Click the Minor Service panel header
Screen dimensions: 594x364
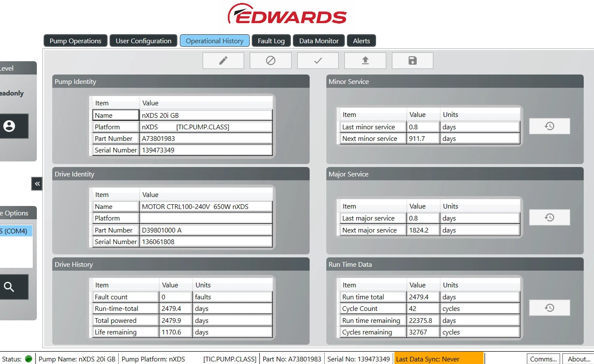click(x=455, y=81)
